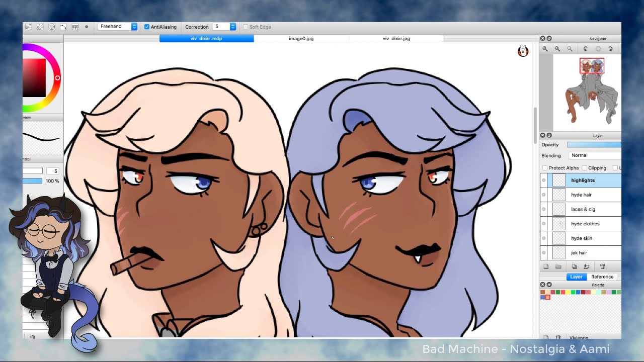Create a new layer folder
The width and height of the screenshot is (644, 362).
coord(558,266)
